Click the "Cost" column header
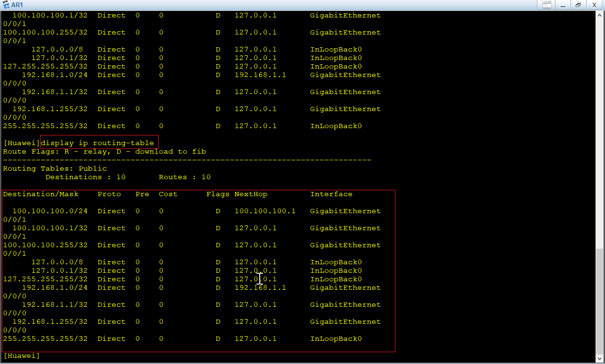The image size is (605, 364). click(168, 194)
